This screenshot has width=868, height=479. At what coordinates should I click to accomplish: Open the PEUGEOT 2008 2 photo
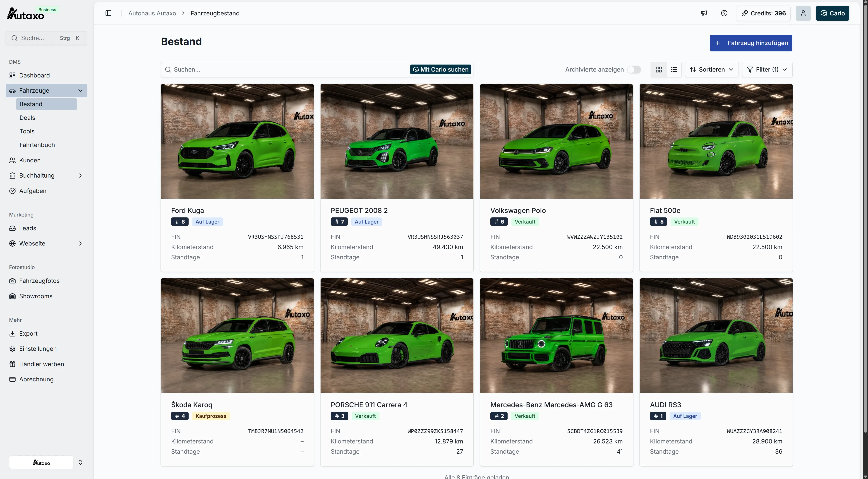coord(397,141)
